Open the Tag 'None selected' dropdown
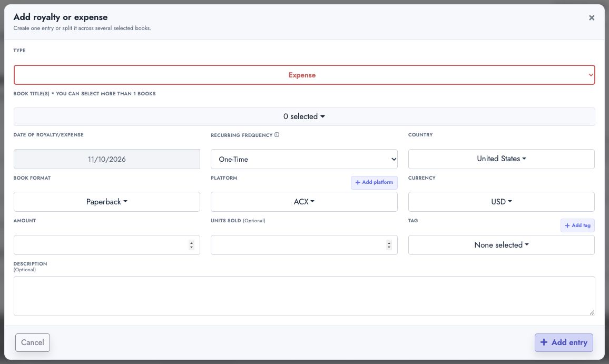The height and width of the screenshot is (364, 609). (x=501, y=245)
